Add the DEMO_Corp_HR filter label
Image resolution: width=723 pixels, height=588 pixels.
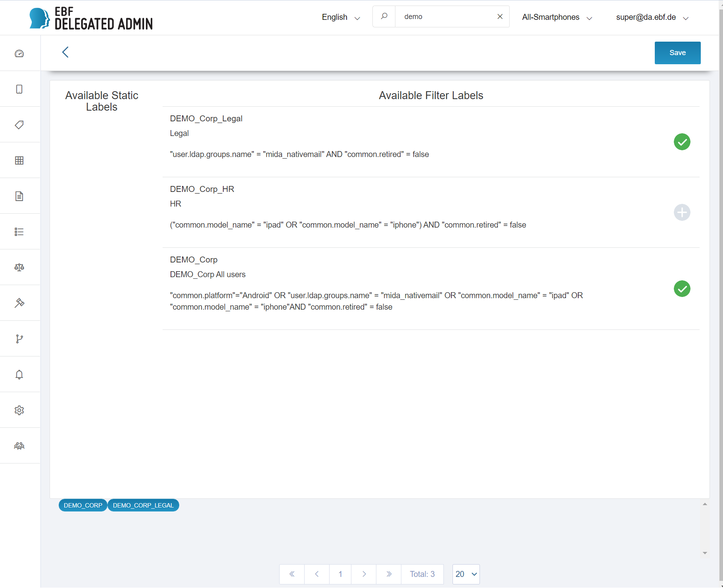[682, 213]
